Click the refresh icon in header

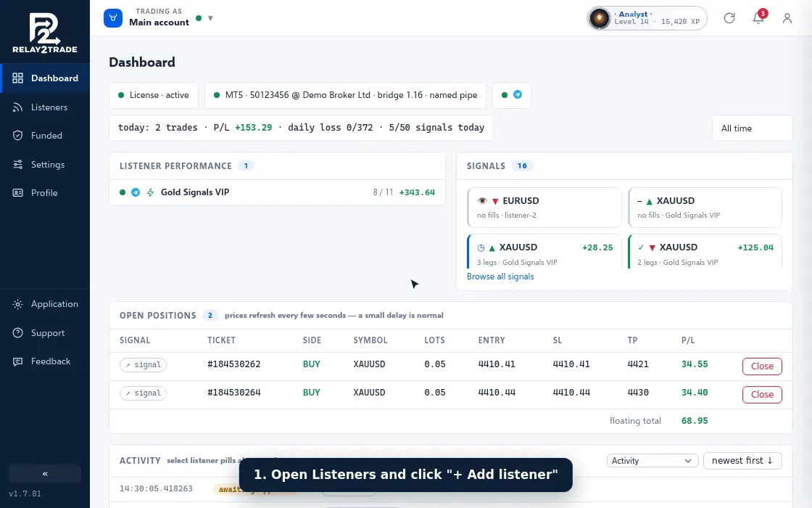729,18
